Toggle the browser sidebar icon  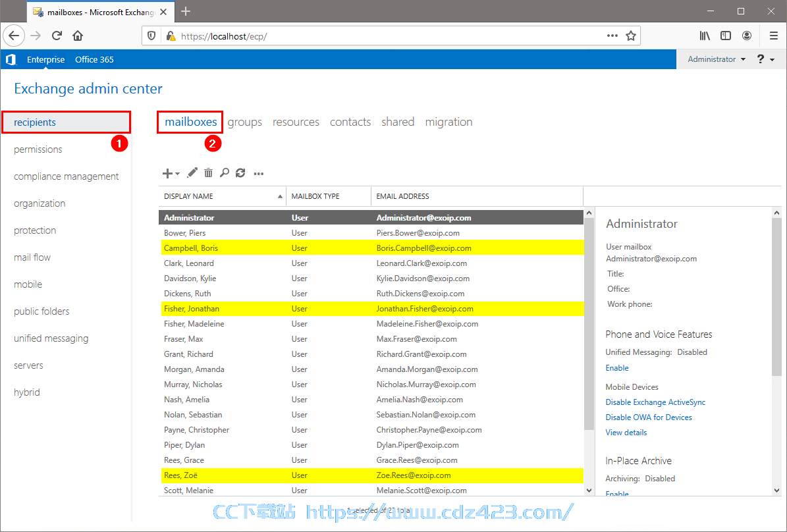pos(726,36)
